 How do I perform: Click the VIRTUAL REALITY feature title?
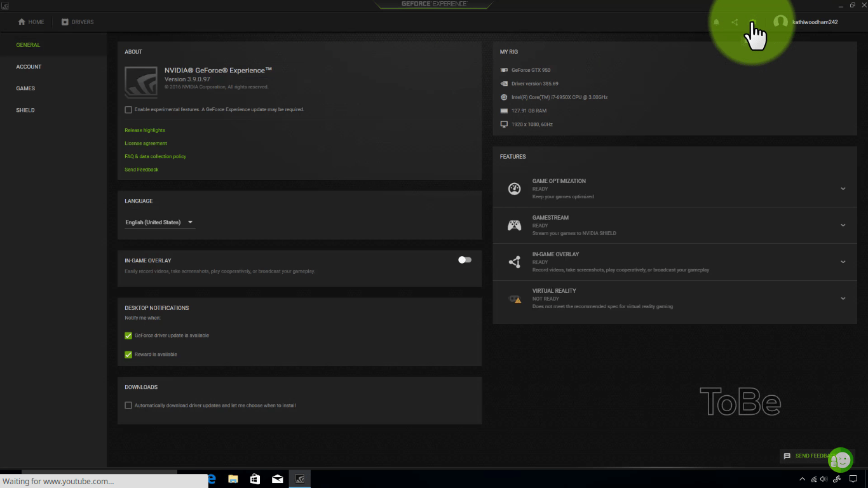click(554, 291)
